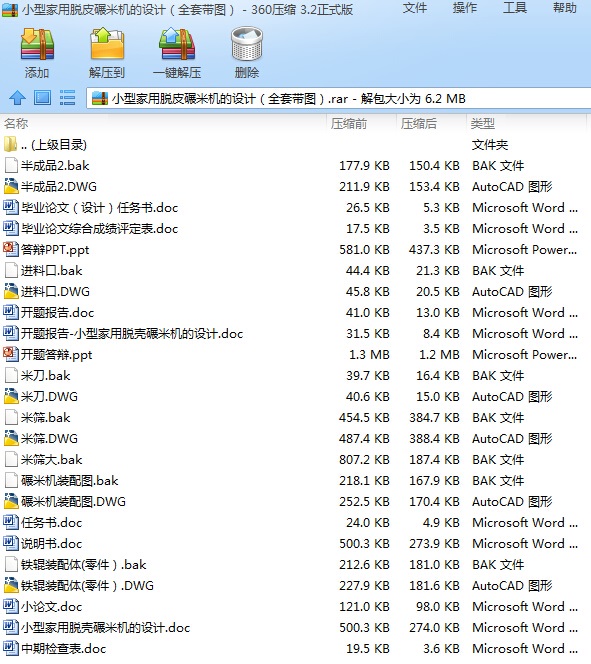Select the 进料口.DWG AutoCAD icon

point(11,291)
